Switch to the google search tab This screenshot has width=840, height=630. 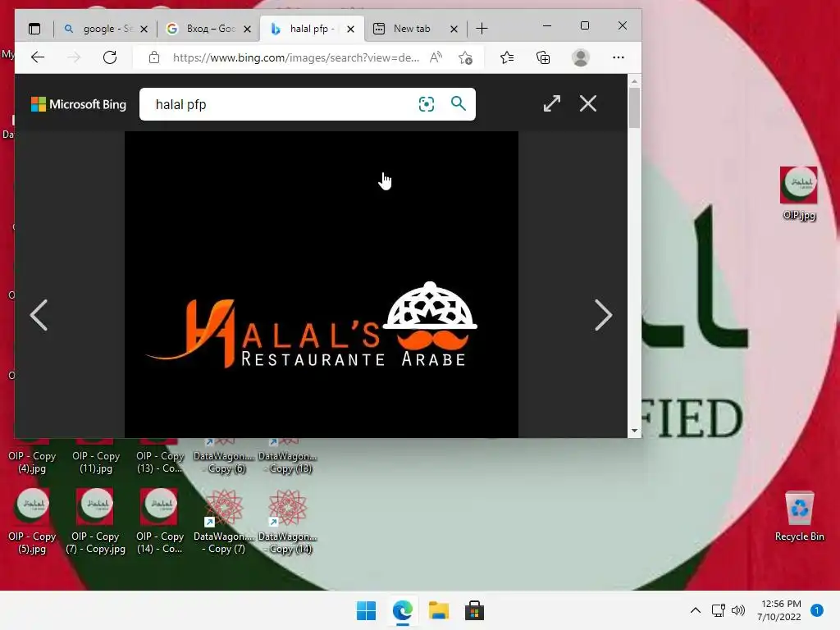[x=106, y=29]
